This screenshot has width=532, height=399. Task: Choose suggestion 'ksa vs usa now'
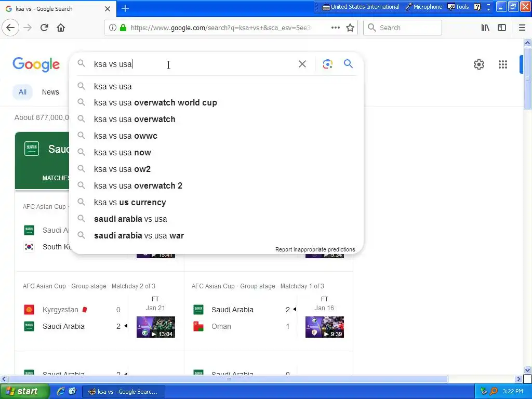(x=217, y=152)
